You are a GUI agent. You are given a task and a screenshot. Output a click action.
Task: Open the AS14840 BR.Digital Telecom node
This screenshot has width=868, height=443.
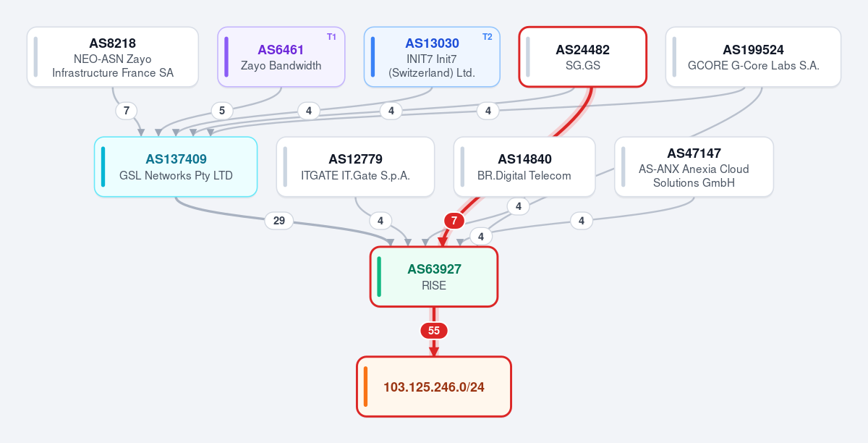click(524, 166)
